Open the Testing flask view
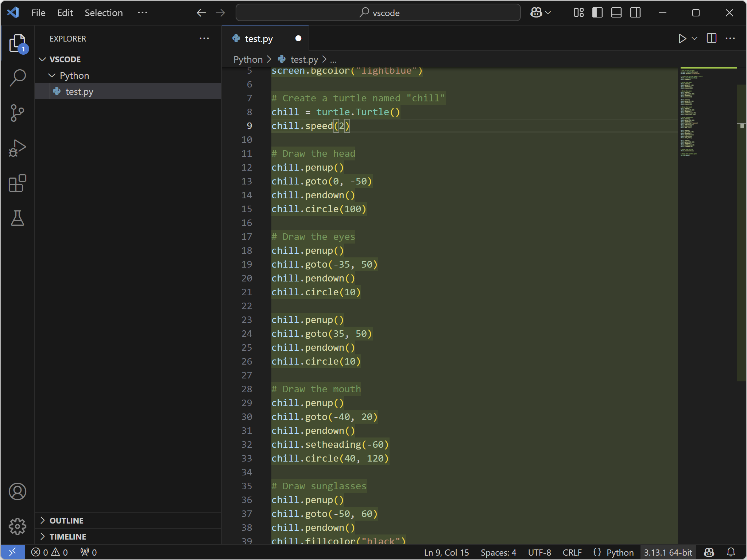Viewport: 747px width, 560px height. point(17,218)
